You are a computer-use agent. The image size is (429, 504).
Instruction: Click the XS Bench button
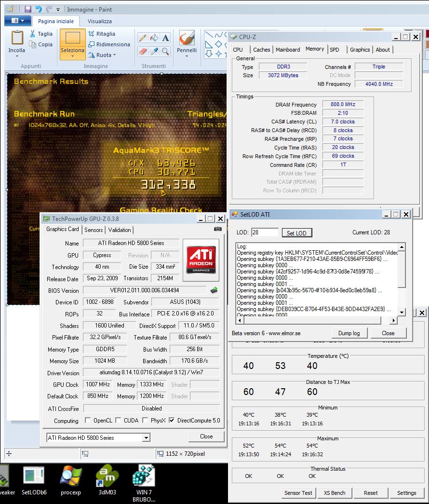pos(335,493)
